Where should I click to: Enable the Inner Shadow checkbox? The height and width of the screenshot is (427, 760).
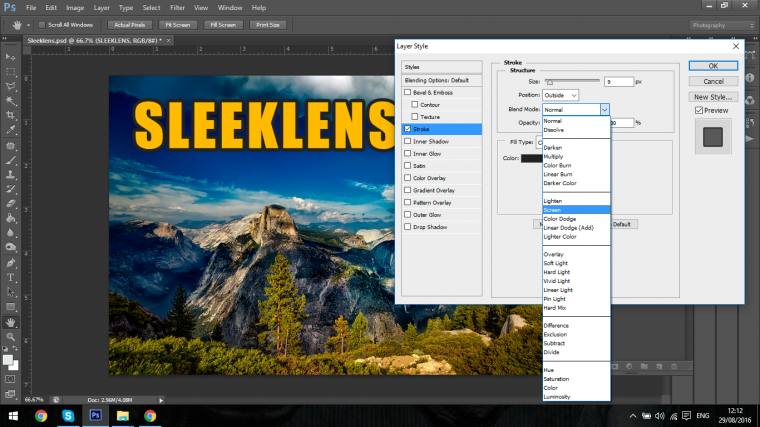(408, 141)
